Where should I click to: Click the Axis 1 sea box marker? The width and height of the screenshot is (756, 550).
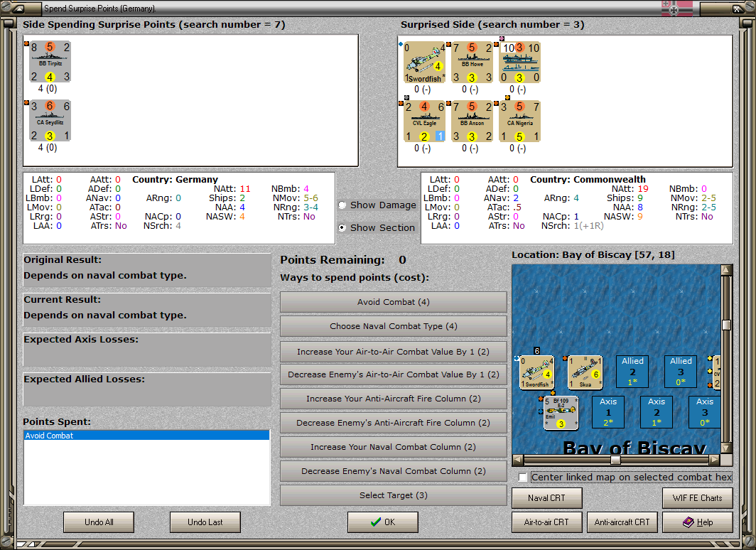608,411
